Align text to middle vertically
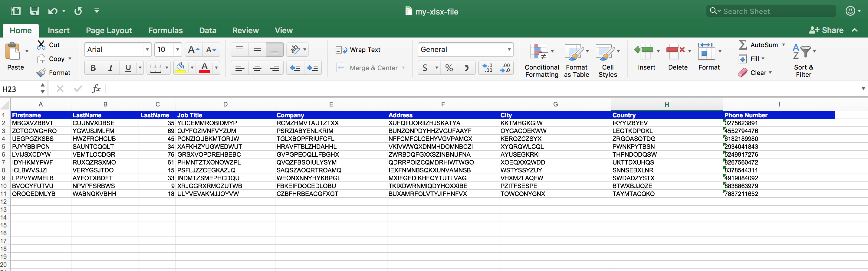The height and width of the screenshot is (271, 868). [x=257, y=50]
